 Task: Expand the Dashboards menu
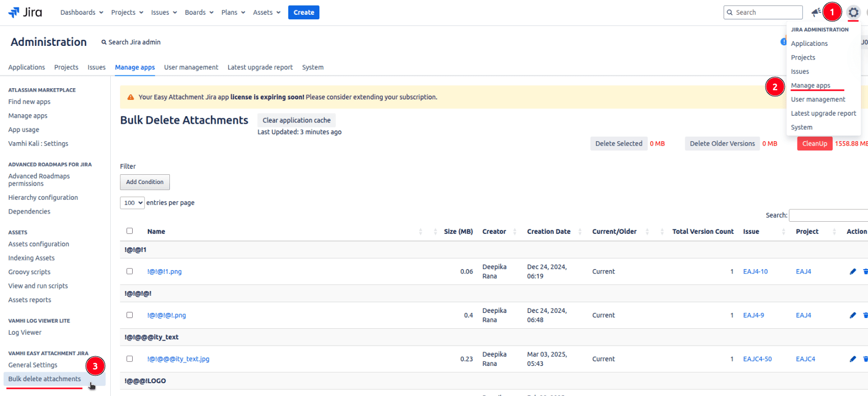point(82,12)
